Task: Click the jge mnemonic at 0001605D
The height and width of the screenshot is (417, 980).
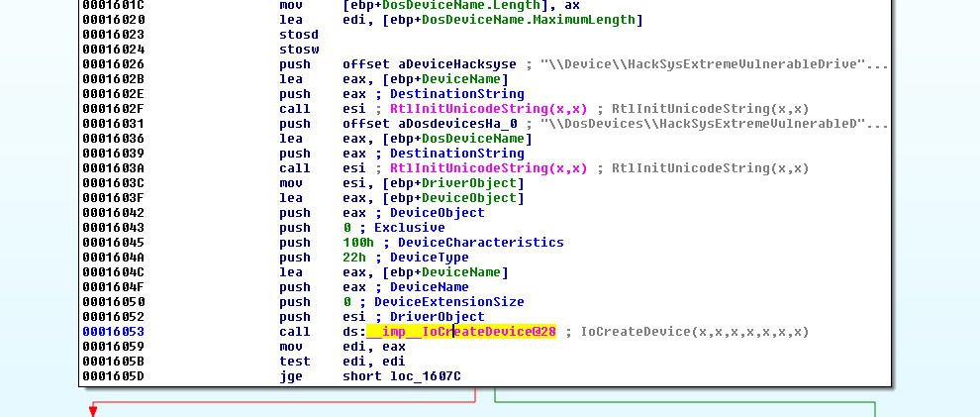Action: [x=291, y=376]
